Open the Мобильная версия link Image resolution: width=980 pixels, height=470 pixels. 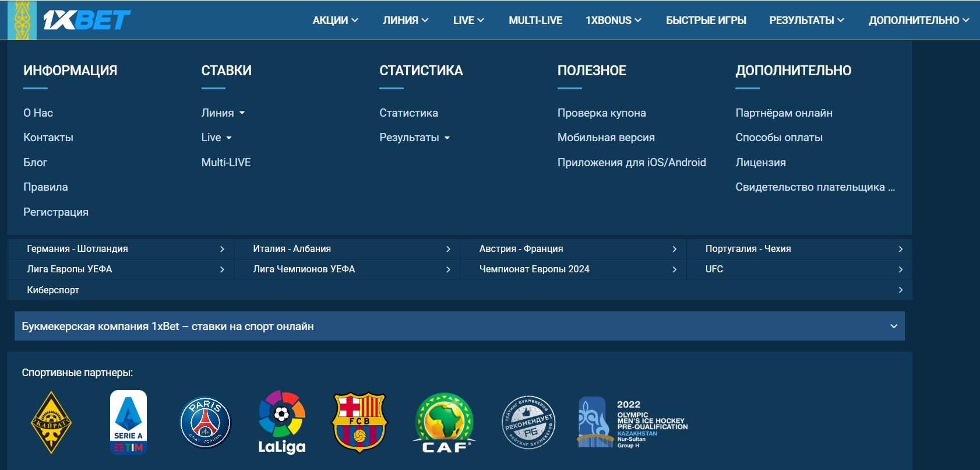click(x=606, y=138)
